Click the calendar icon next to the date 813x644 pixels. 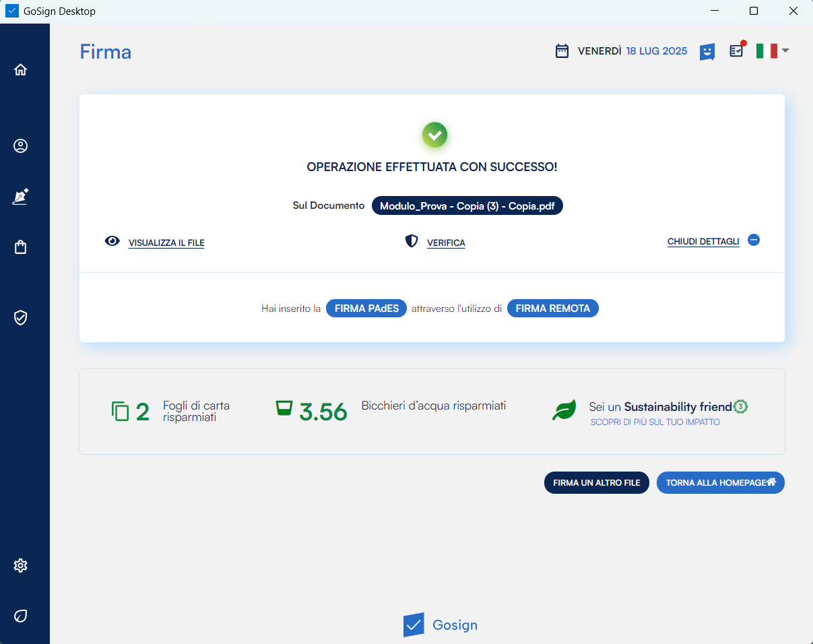[562, 51]
